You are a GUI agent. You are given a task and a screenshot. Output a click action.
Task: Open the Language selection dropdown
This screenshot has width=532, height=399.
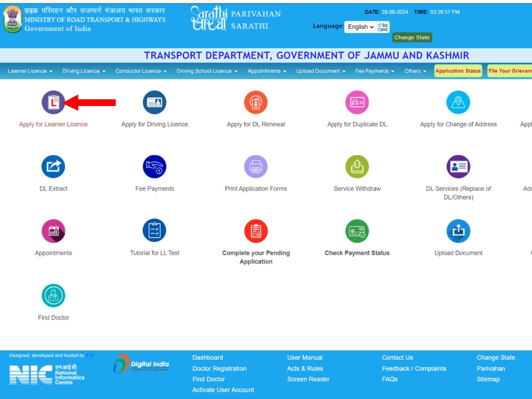360,27
